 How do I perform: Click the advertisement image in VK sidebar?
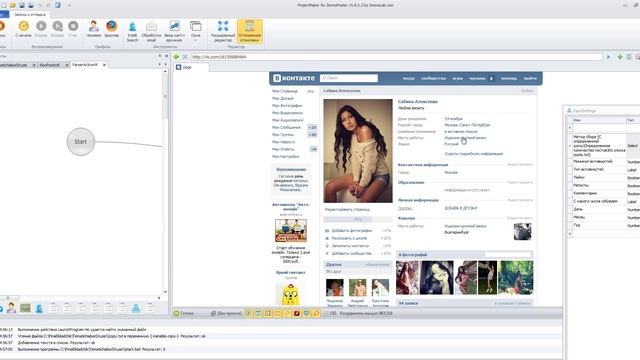point(291,231)
